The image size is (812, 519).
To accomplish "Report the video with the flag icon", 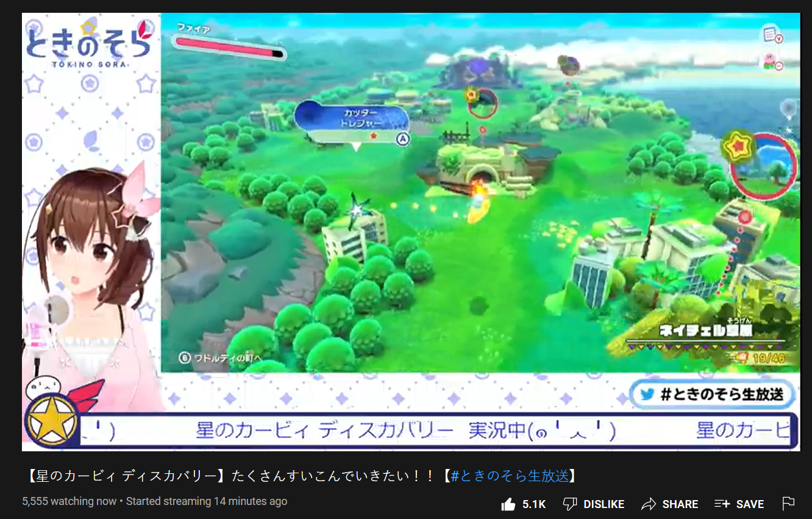I will [788, 503].
